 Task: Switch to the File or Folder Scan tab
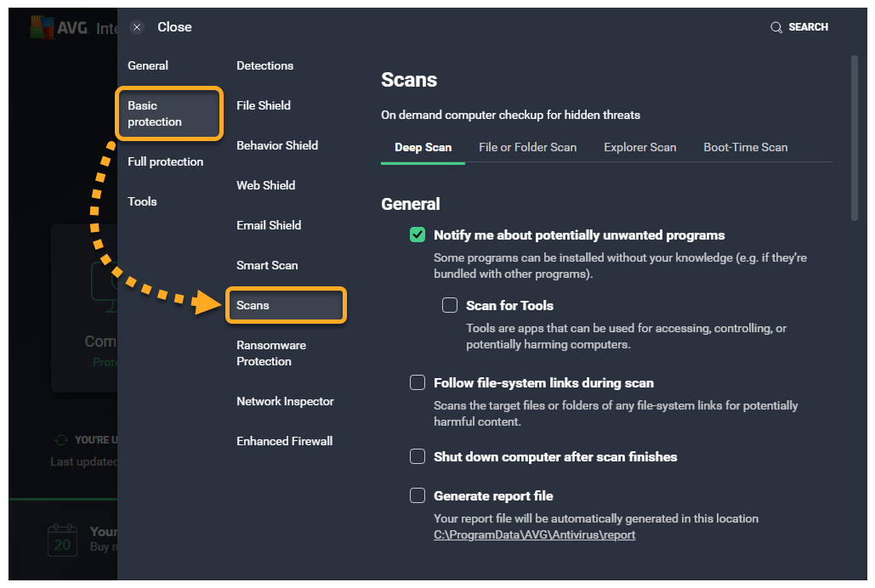click(x=527, y=147)
